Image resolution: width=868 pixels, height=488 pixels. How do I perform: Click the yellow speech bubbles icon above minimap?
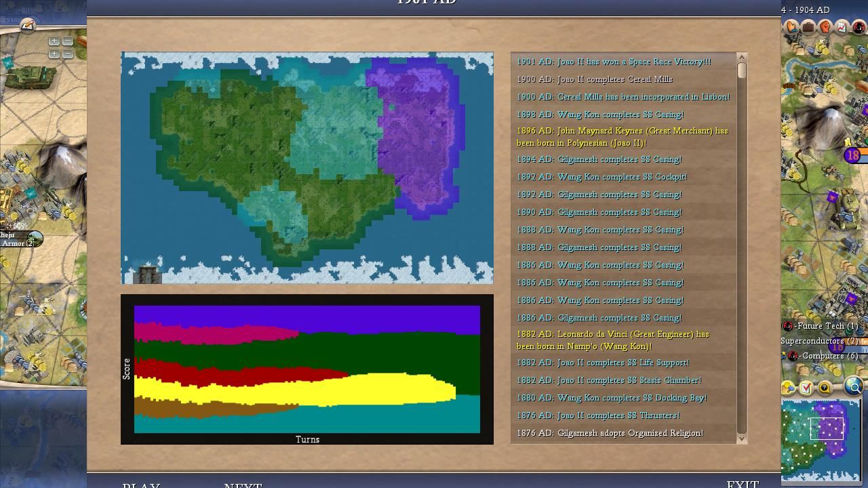click(789, 388)
